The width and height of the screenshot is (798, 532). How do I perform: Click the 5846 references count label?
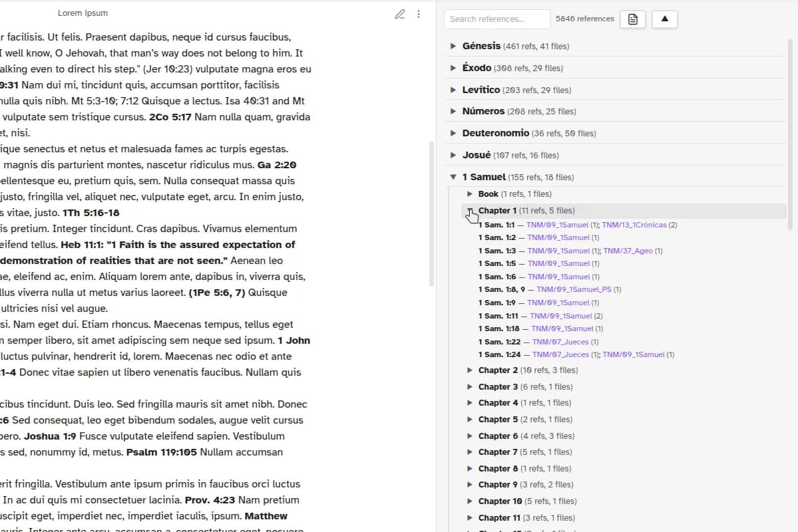(585, 19)
